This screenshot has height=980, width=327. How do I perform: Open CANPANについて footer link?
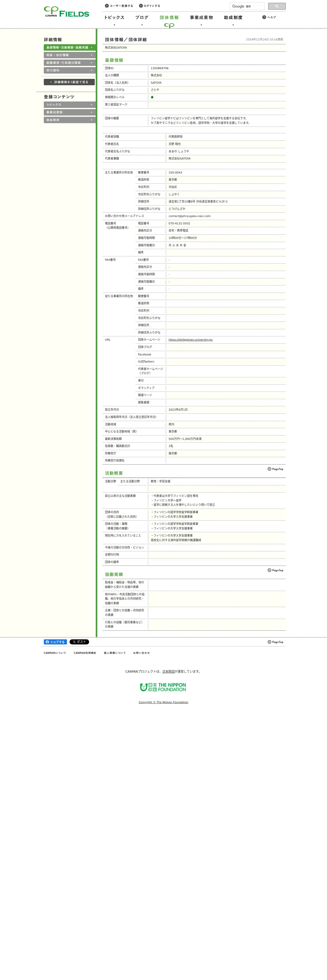click(55, 653)
